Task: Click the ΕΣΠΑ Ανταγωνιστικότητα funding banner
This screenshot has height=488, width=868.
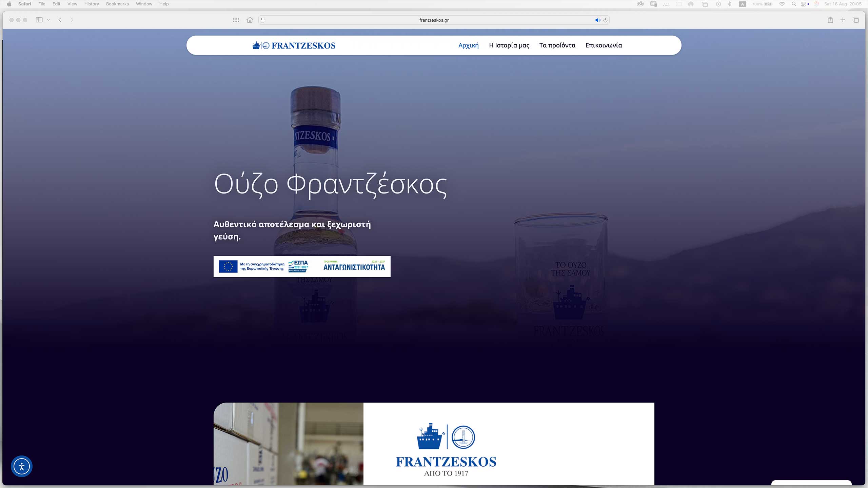Action: [302, 266]
